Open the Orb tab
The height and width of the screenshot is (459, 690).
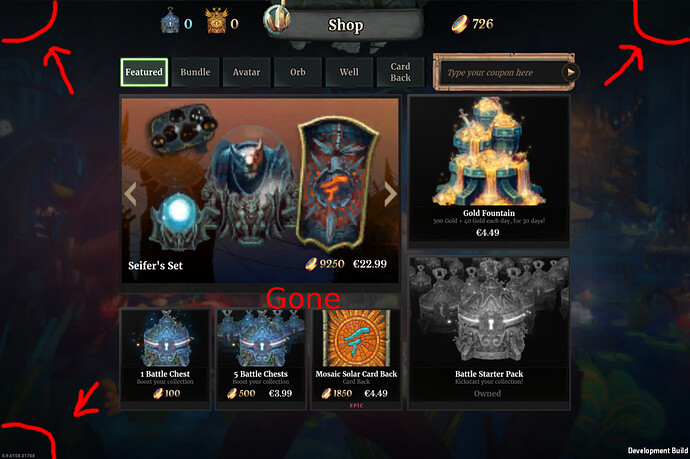[x=298, y=72]
